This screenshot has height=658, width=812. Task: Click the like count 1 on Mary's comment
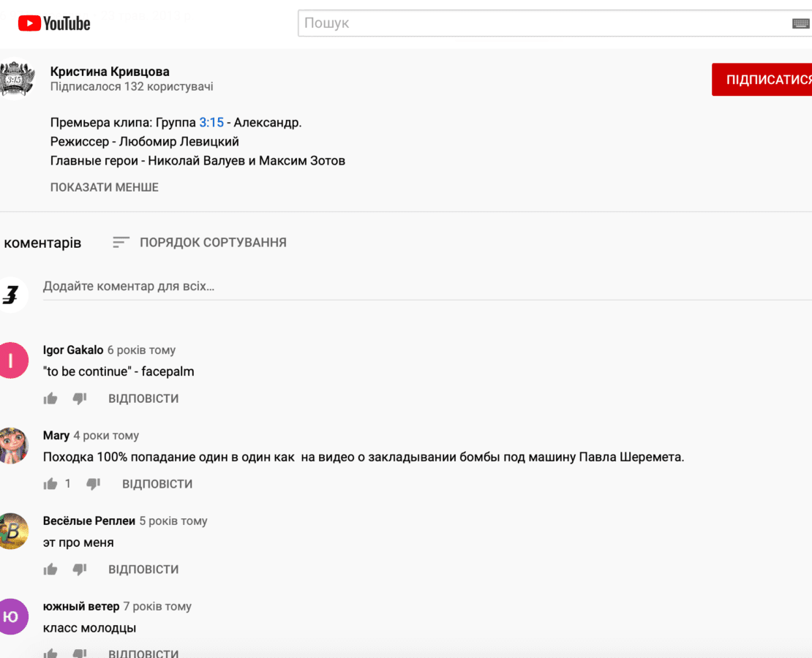click(68, 483)
